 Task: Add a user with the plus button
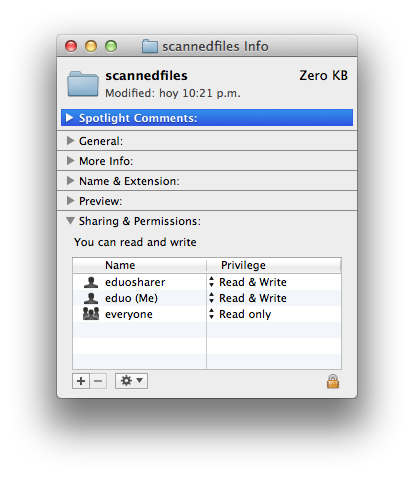(81, 381)
